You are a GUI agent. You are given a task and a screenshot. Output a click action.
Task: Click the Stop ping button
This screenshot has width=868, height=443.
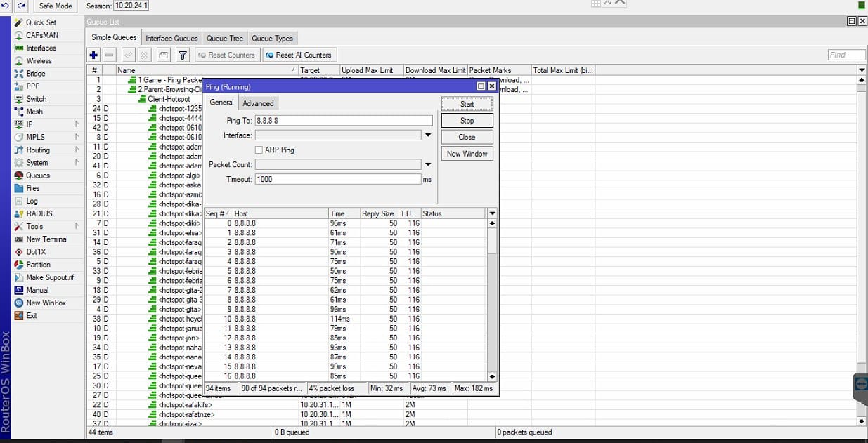467,121
